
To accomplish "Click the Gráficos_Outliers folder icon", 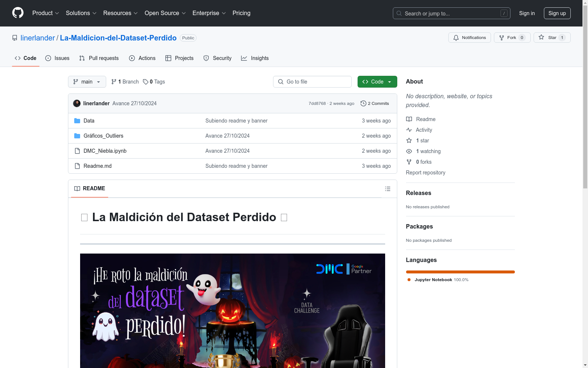I will click(77, 136).
